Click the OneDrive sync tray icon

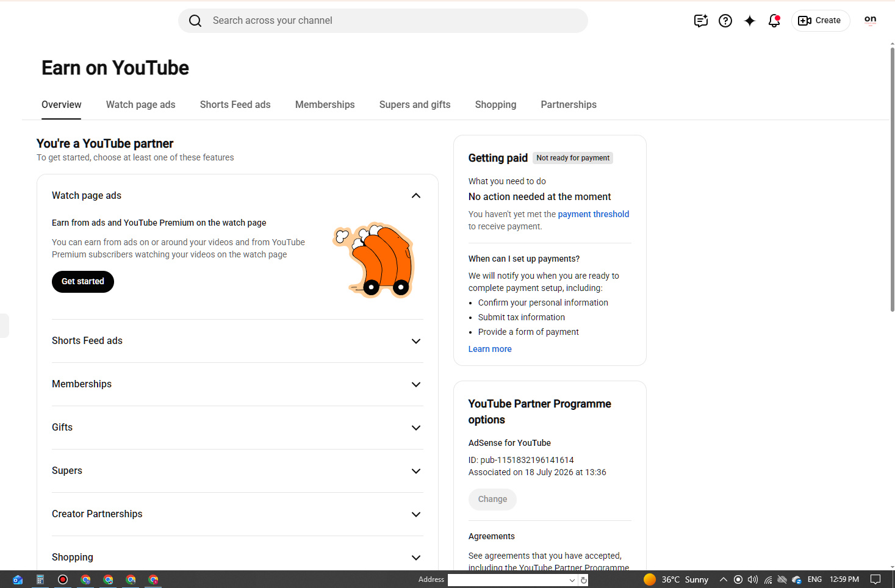pyautogui.click(x=797, y=579)
